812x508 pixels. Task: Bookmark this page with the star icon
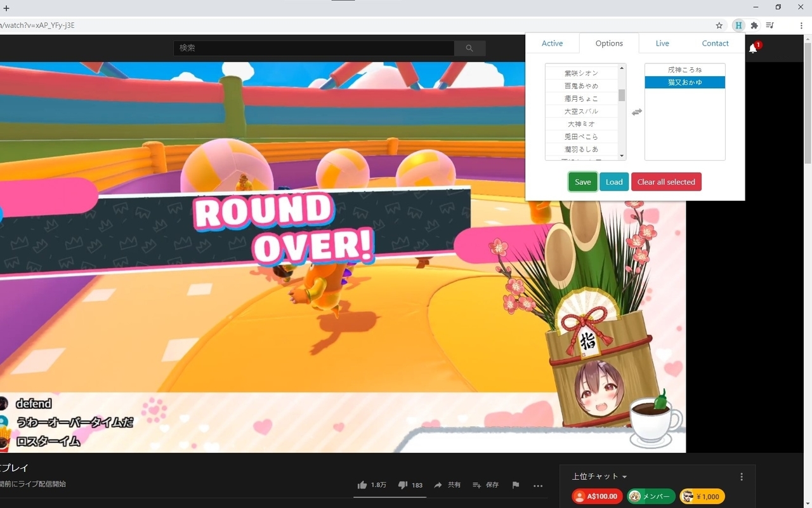pos(719,25)
